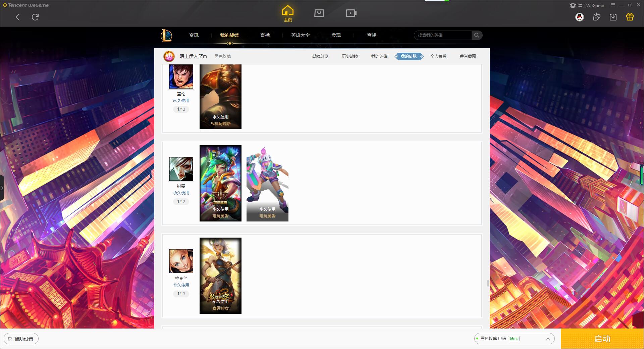Switch to 荣誉截图 sub-tab
Screen dimensions: 644x349
(468, 56)
